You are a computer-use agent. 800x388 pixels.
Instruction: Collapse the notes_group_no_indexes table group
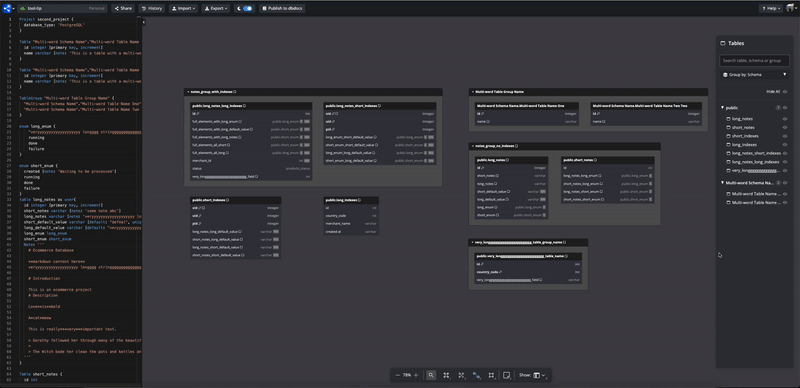[x=472, y=146]
